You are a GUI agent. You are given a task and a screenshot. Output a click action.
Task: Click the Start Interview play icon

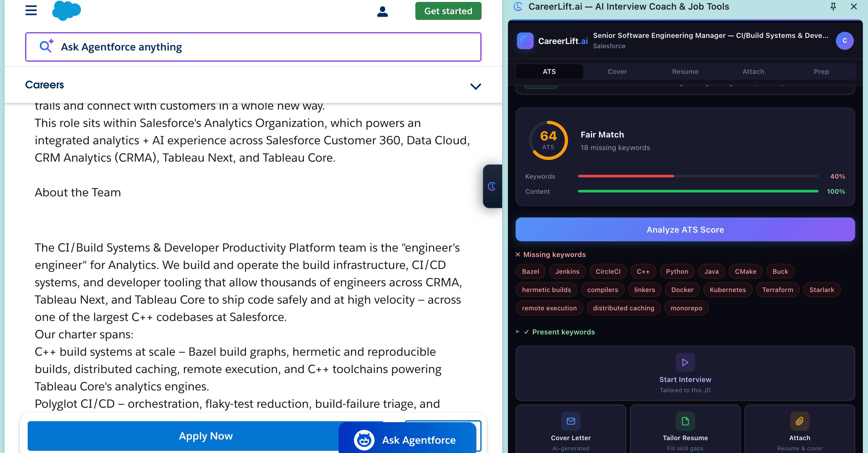pos(685,362)
